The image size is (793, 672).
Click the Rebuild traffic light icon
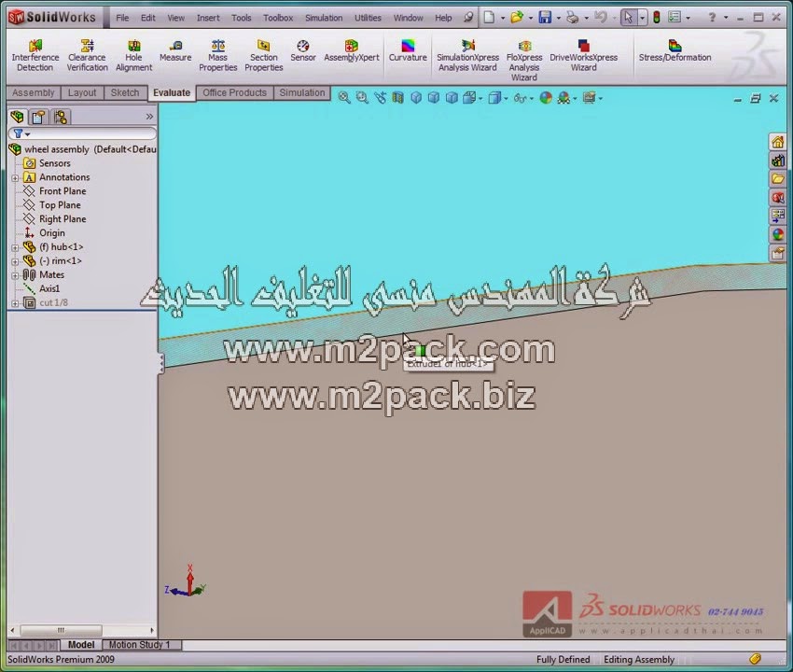pyautogui.click(x=657, y=18)
